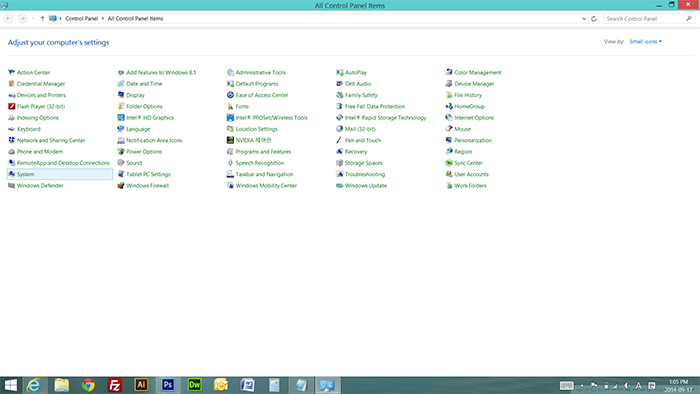This screenshot has height=394, width=700.
Task: Expand the View by Small icons dropdown
Action: click(x=646, y=41)
